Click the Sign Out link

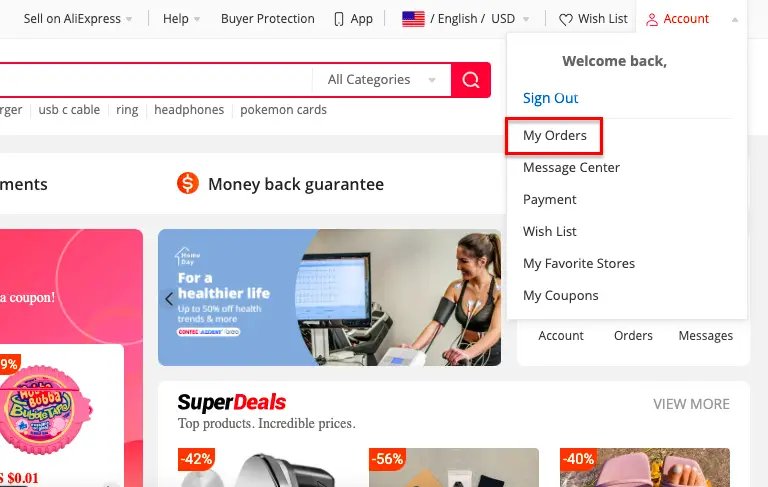[x=551, y=98]
